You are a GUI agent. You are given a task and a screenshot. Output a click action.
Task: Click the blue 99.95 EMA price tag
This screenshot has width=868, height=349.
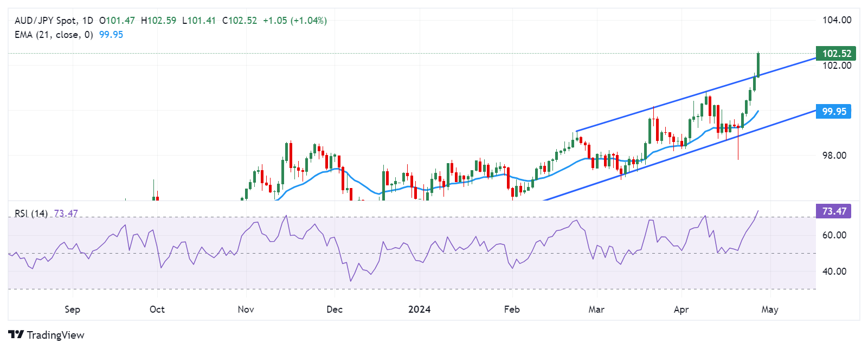coord(833,112)
